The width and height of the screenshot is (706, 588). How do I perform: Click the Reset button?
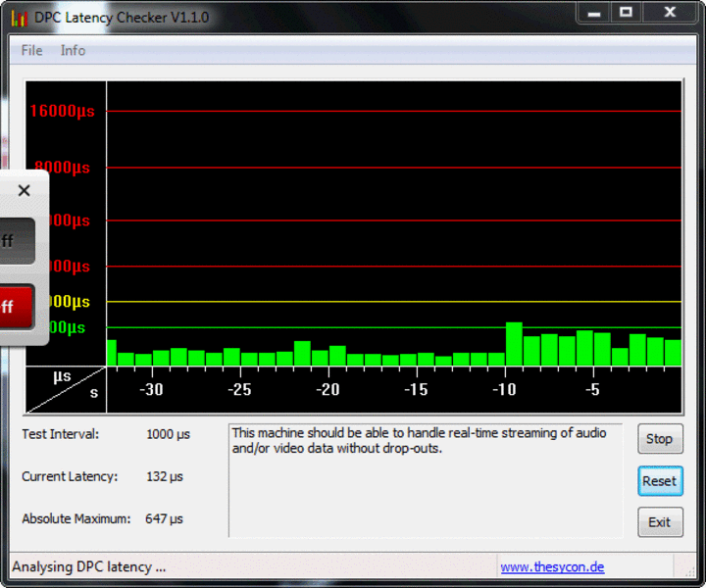[x=660, y=481]
